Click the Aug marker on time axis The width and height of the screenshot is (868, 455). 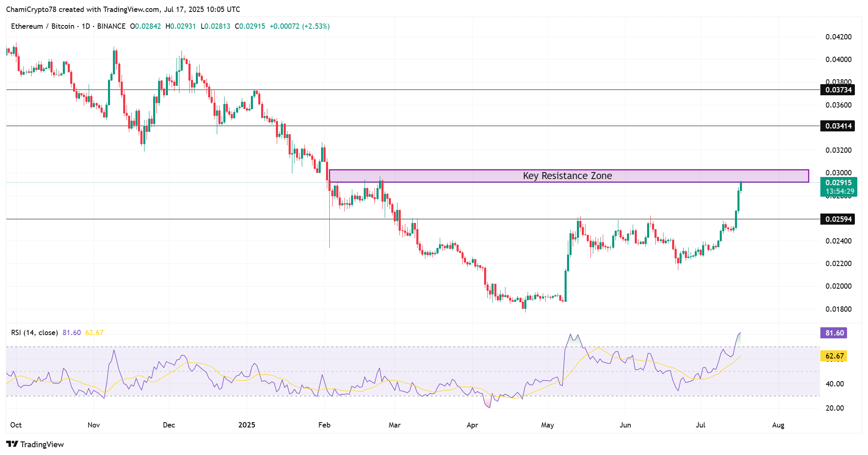click(778, 425)
